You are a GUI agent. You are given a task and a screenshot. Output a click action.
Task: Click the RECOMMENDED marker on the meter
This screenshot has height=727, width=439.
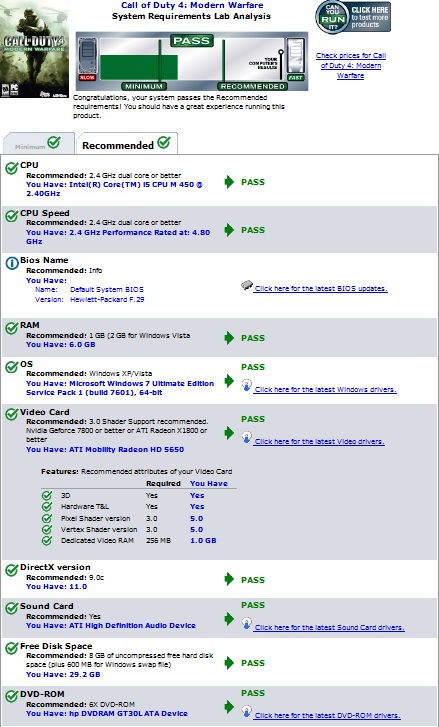(x=252, y=86)
